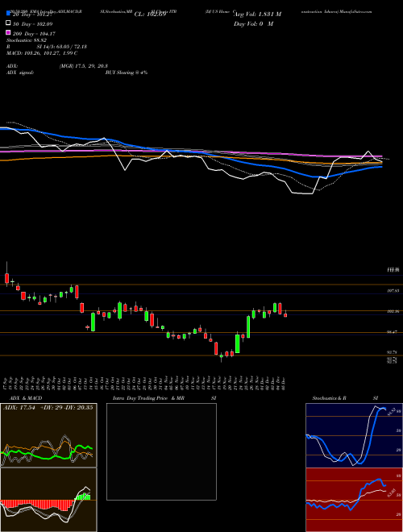Open the MACD histogram chart thumbnail
Image resolution: width=403 pixels, height=532 pixels.
(48, 500)
